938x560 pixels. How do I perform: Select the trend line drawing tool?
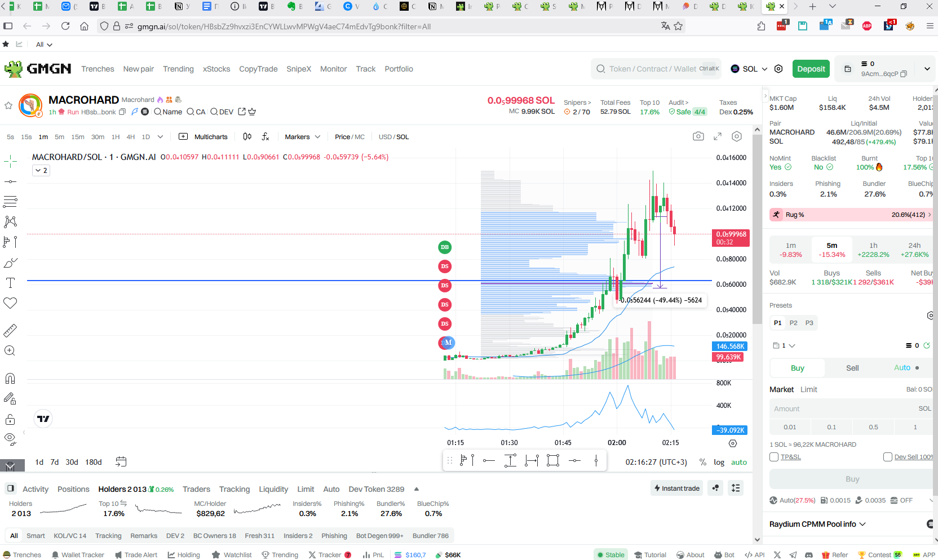[x=10, y=181]
